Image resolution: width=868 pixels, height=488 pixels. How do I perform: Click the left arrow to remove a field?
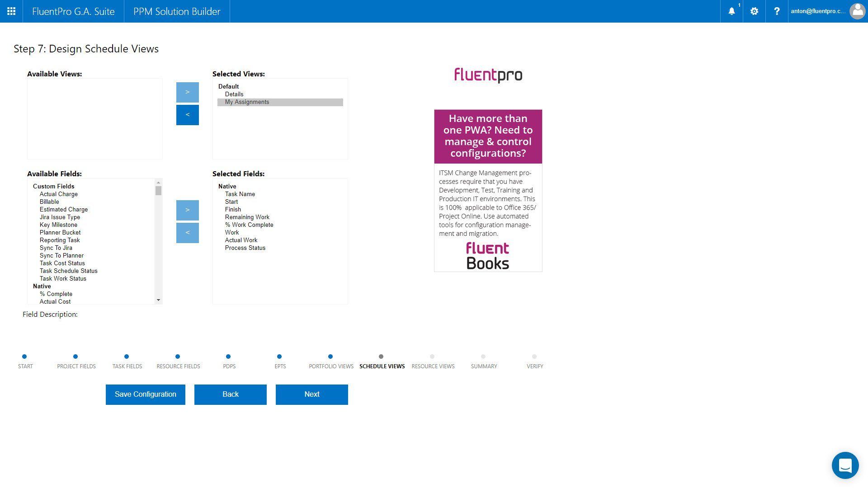tap(187, 233)
